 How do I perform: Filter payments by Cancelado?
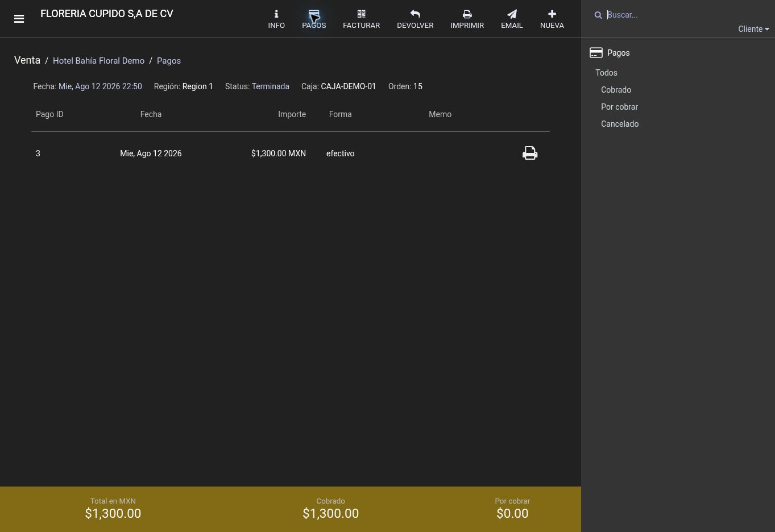click(620, 124)
